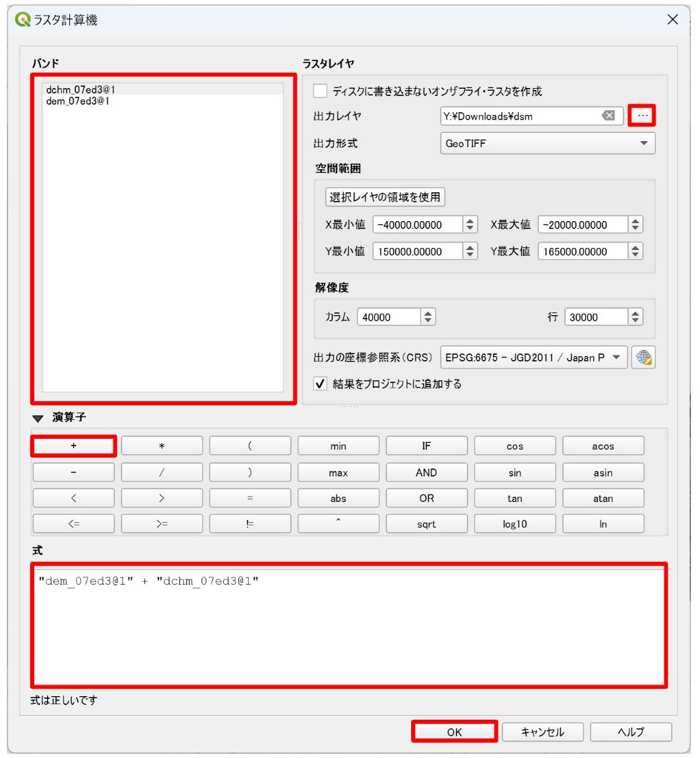This screenshot has width=700, height=758.
Task: Click the equals operator button
Action: (250, 498)
